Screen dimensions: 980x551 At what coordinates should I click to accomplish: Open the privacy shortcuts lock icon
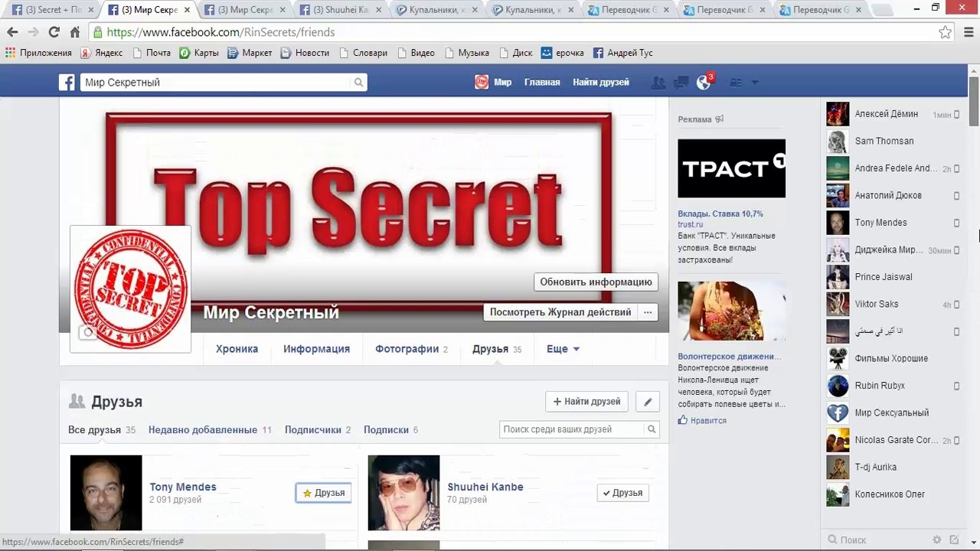pos(736,83)
